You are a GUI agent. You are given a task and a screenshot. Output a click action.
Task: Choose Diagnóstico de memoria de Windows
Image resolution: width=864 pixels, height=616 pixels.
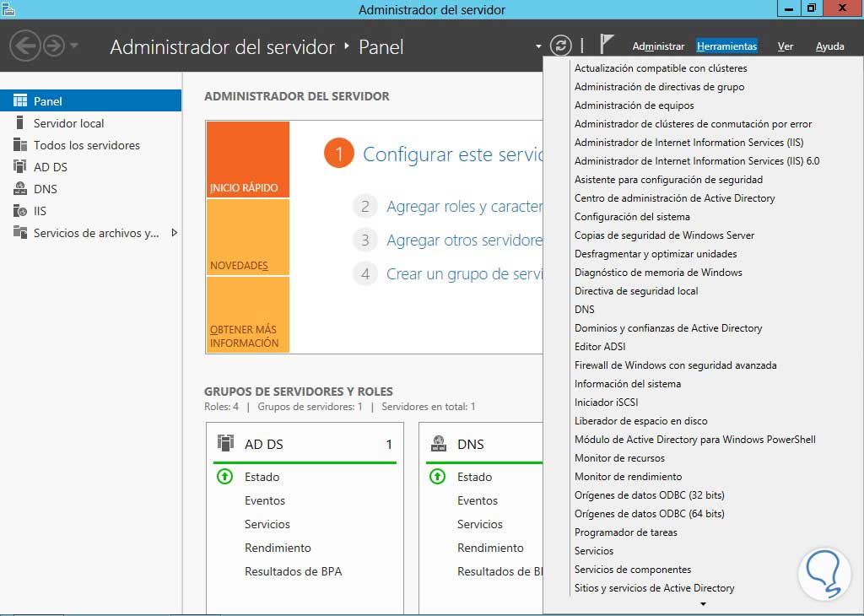[658, 273]
